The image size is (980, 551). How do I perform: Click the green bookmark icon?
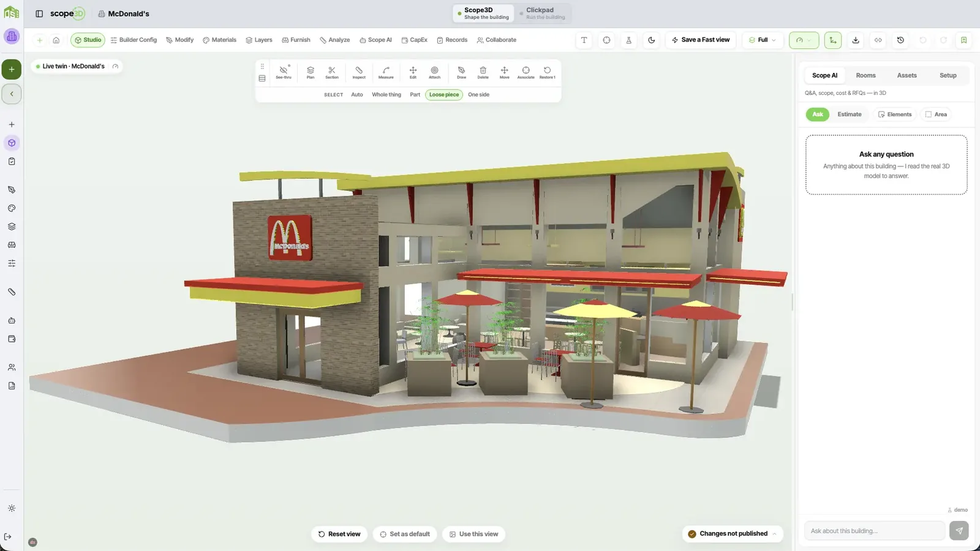pyautogui.click(x=963, y=40)
